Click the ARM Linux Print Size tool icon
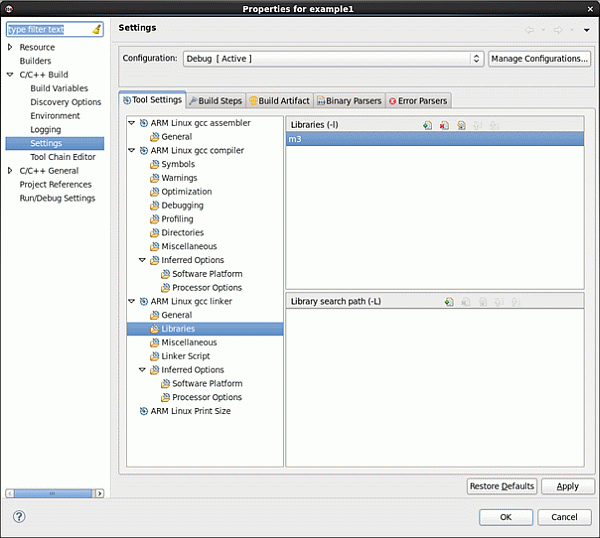 (x=143, y=411)
